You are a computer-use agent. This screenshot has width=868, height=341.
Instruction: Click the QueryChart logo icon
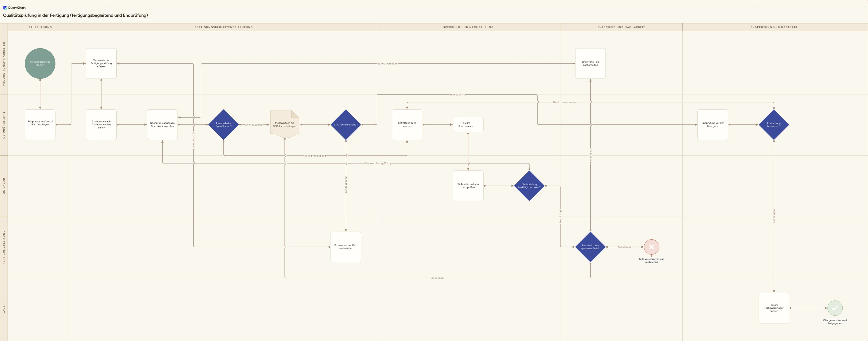[x=5, y=7]
